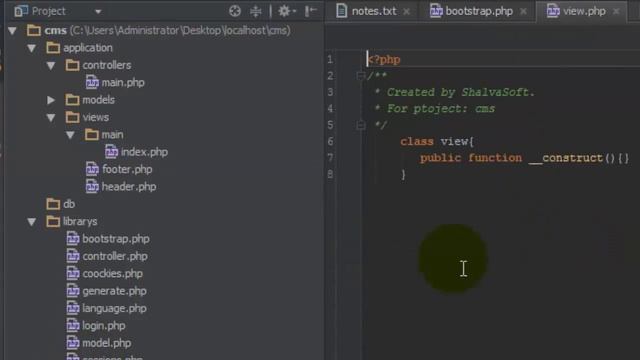Collapse the librarys folder
Screen dimensions: 640x360
(x=31, y=222)
